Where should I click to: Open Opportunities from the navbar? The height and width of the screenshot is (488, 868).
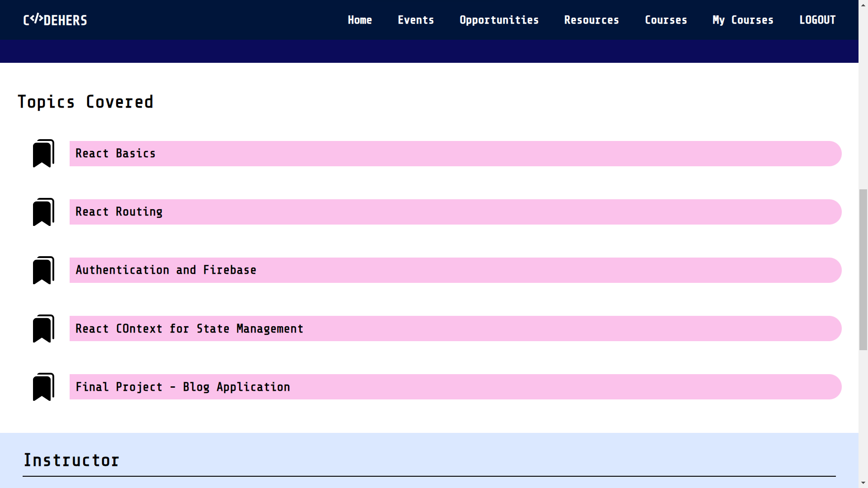499,20
